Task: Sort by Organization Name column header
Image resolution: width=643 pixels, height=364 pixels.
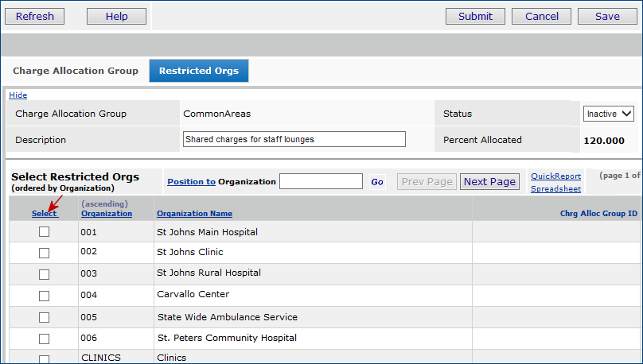Action: click(194, 213)
